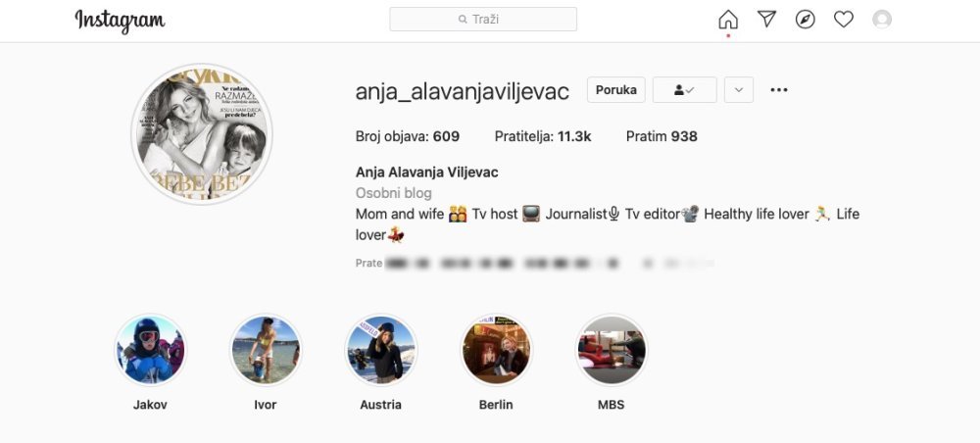Image resolution: width=980 pixels, height=443 pixels.
Task: Open direct messages paper plane icon
Action: point(767,20)
